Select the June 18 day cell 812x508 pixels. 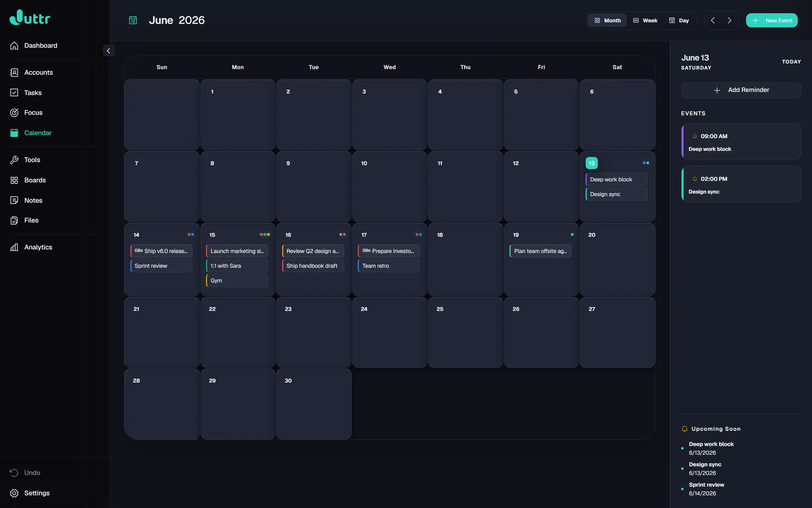465,259
